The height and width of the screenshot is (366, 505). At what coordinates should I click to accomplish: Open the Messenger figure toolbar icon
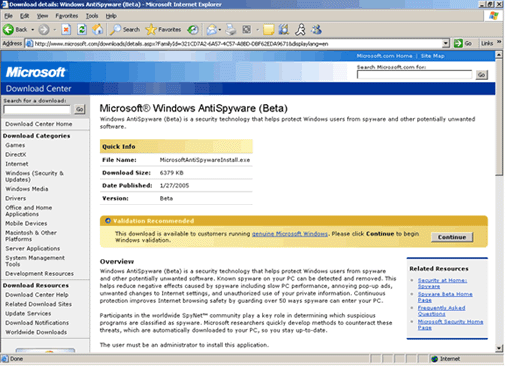pyautogui.click(x=300, y=30)
